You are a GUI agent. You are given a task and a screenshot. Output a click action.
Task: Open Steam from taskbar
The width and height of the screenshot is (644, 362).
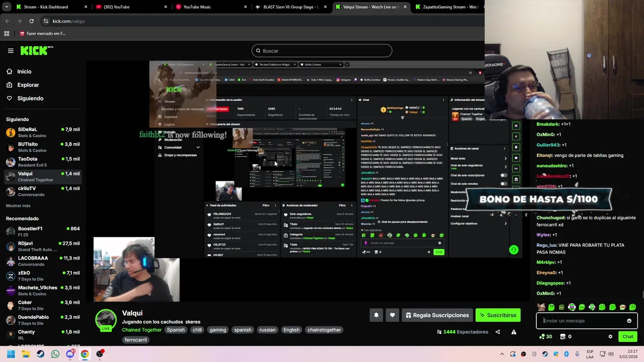[x=40, y=354]
